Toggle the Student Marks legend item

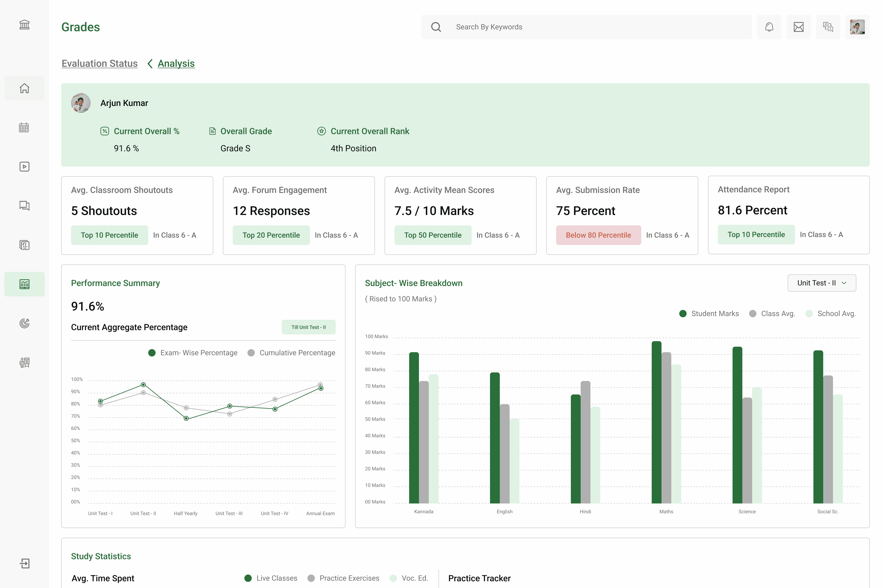709,313
